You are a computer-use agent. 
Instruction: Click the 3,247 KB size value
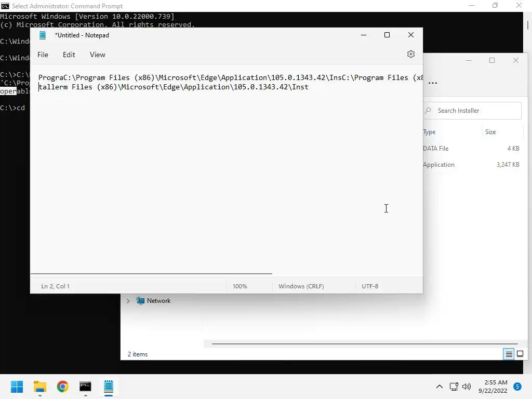click(x=508, y=165)
